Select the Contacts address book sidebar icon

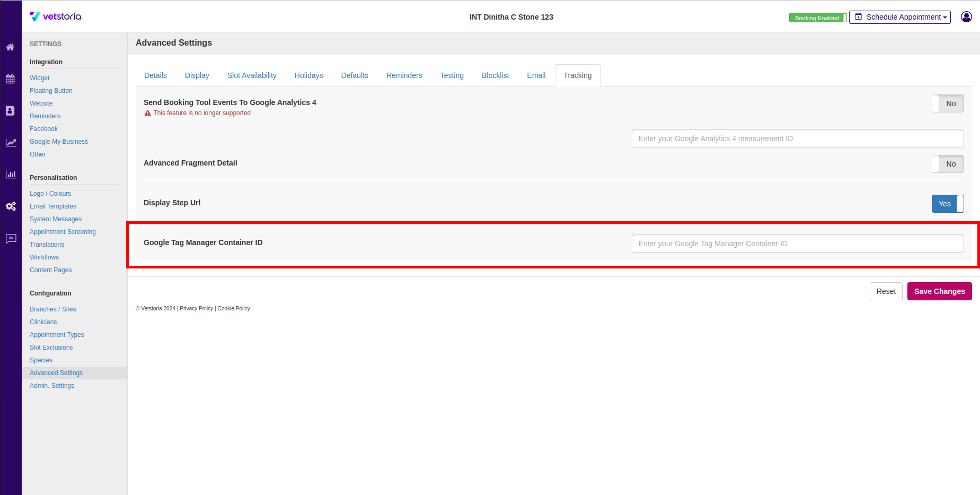[x=11, y=110]
